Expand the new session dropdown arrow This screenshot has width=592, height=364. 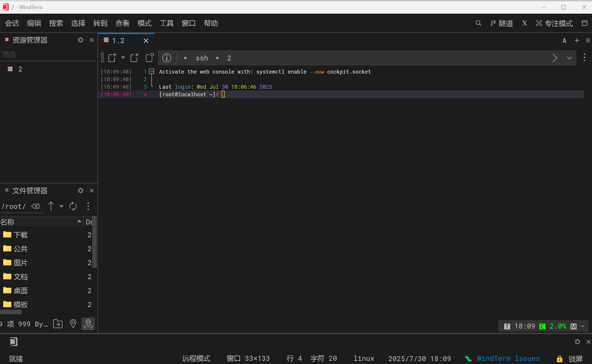click(x=123, y=58)
